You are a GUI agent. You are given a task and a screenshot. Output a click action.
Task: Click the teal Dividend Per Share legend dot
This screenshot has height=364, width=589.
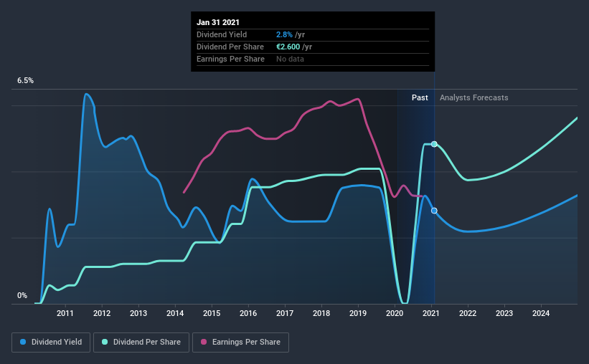click(105, 342)
